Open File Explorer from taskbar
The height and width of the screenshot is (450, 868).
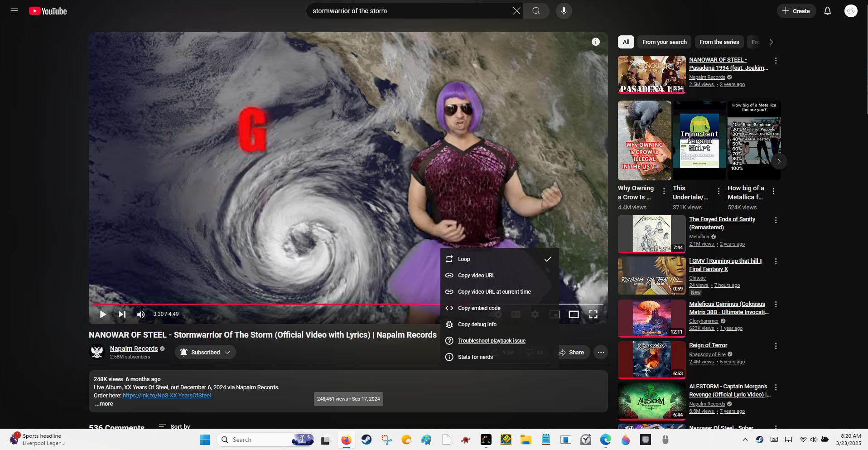pos(526,440)
